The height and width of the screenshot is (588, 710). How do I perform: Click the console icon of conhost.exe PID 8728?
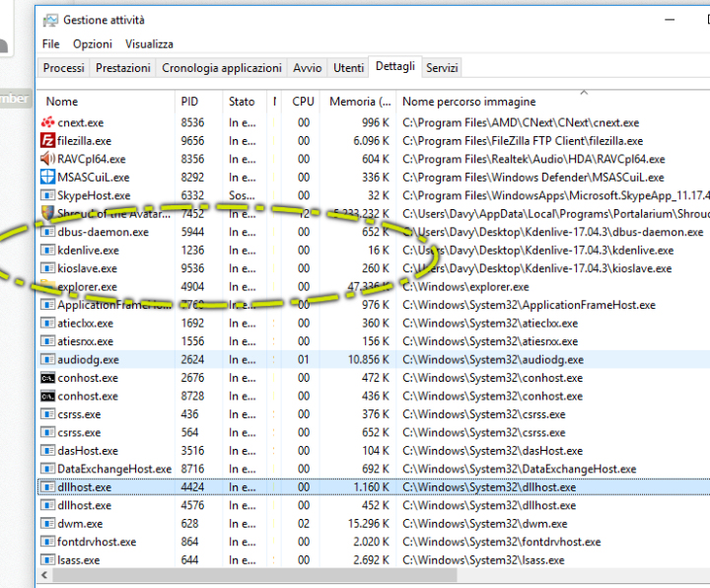coord(47,396)
